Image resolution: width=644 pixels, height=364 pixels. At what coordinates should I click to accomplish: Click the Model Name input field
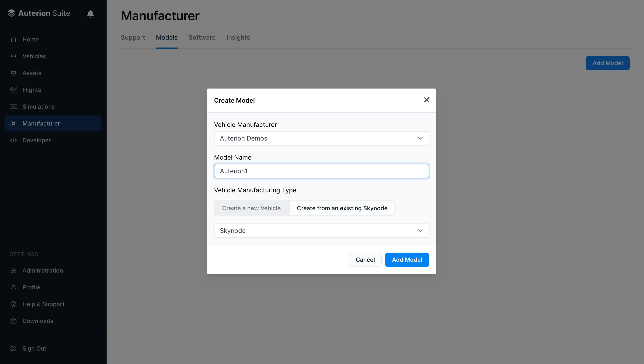(321, 171)
